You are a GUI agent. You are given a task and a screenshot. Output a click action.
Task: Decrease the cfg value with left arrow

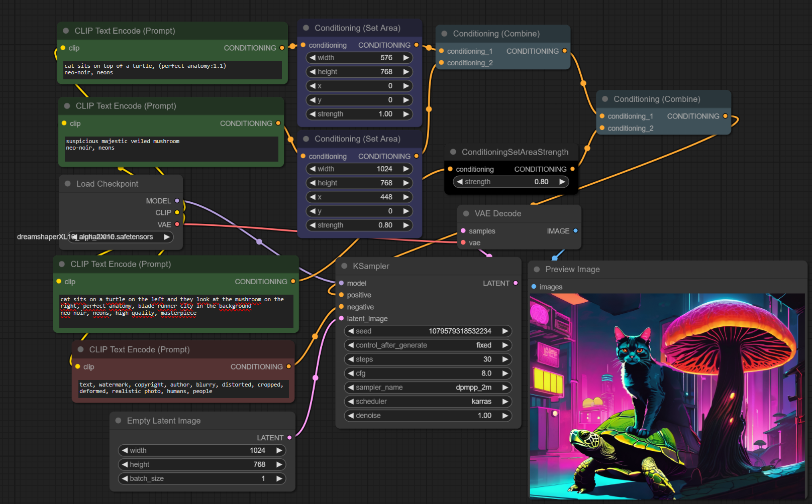point(351,373)
